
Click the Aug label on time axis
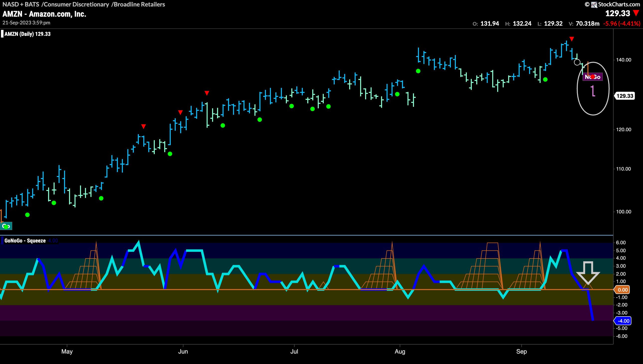400,351
